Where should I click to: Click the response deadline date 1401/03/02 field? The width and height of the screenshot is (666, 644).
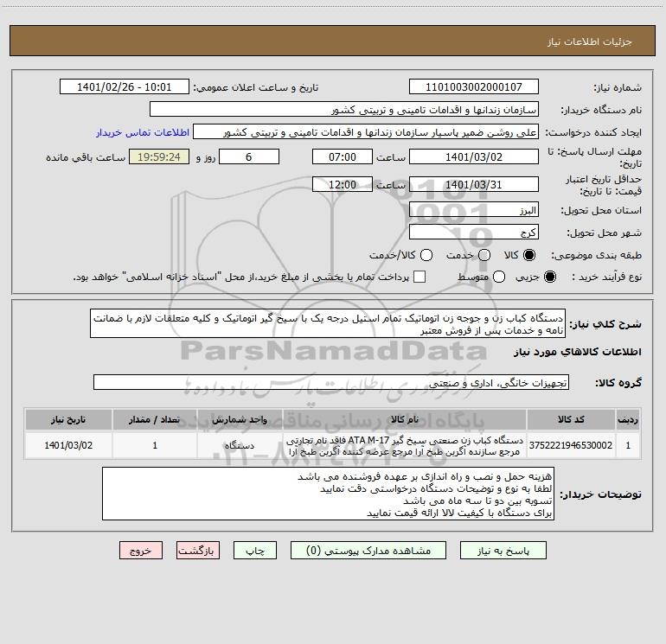click(474, 156)
